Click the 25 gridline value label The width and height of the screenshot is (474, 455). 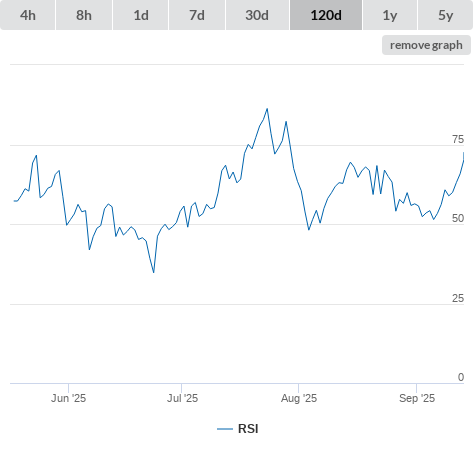coord(458,298)
